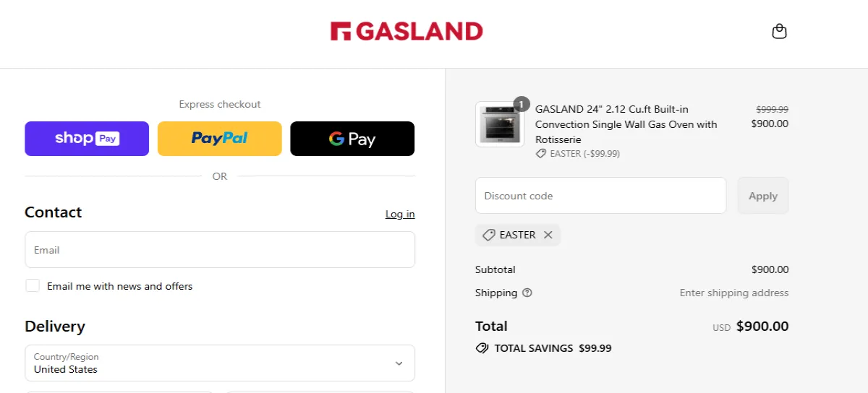Focus the Email input field

click(x=219, y=250)
